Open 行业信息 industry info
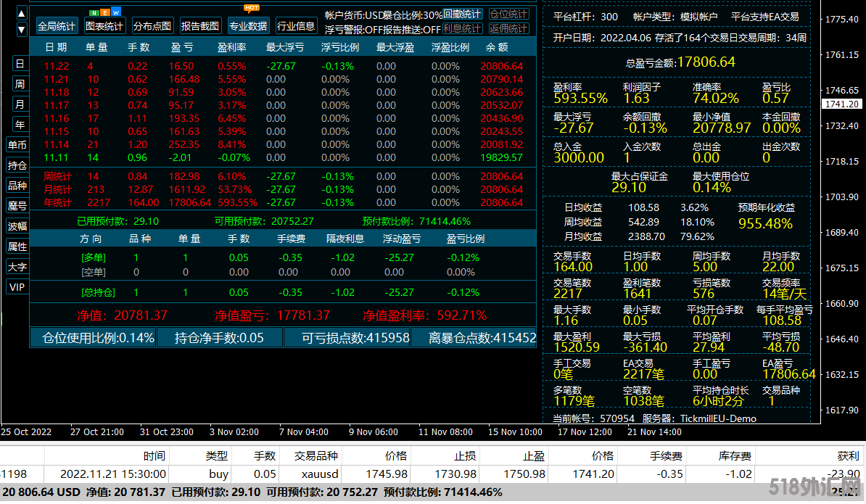This screenshot has width=866, height=504. point(296,26)
